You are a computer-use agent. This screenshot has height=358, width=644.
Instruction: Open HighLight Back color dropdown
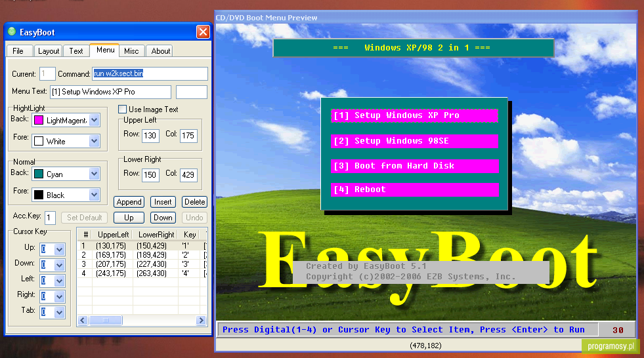coord(94,120)
